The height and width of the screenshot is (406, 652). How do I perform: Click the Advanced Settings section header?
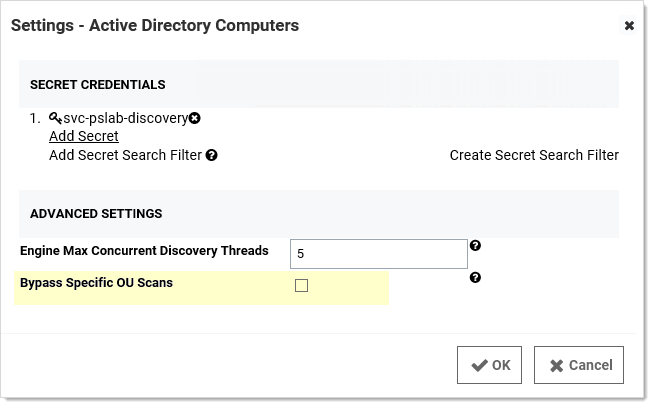tap(96, 214)
